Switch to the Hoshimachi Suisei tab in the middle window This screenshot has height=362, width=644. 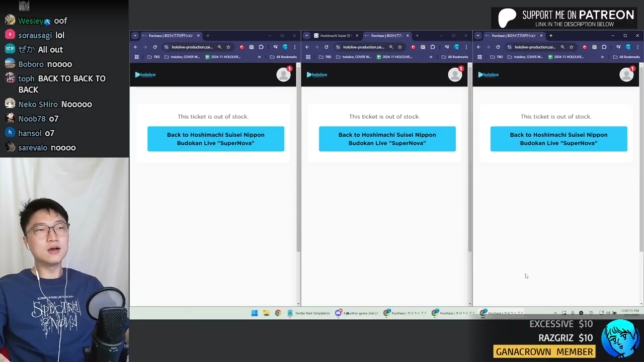click(336, 36)
